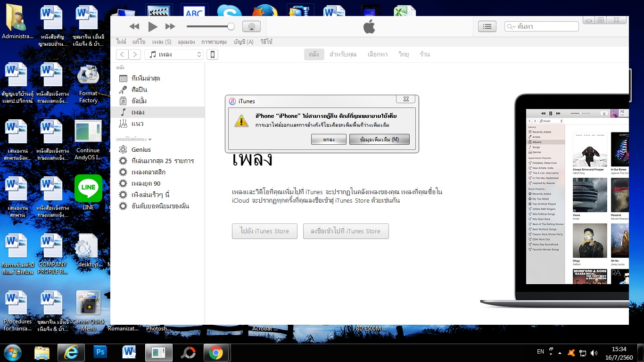Click the volume slider knob
Viewport: 644px width, 362px height.
pos(231,26)
